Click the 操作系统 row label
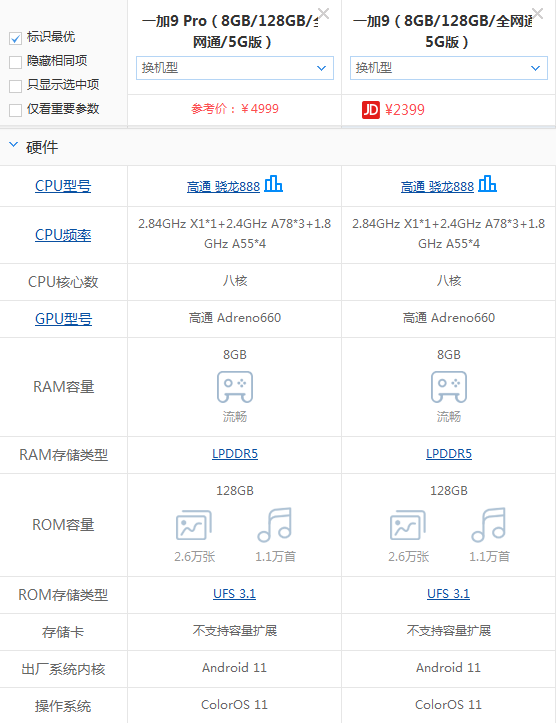This screenshot has width=556, height=723. click(63, 706)
